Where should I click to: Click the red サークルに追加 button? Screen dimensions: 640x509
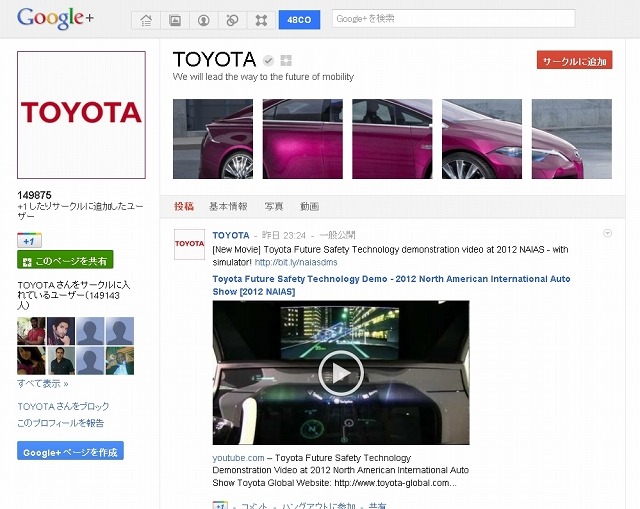pyautogui.click(x=574, y=60)
